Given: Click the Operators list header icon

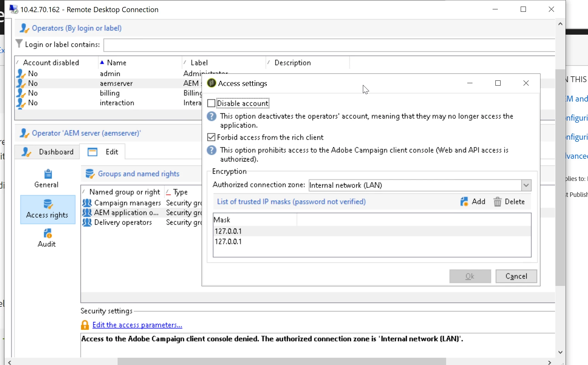Looking at the screenshot, I should 24,28.
